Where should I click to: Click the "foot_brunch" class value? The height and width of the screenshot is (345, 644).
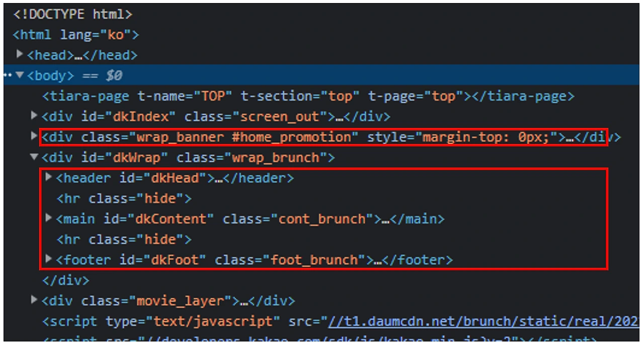314,260
